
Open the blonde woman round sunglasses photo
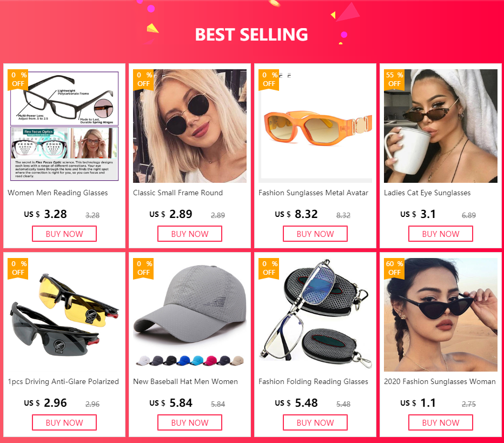[x=190, y=126]
